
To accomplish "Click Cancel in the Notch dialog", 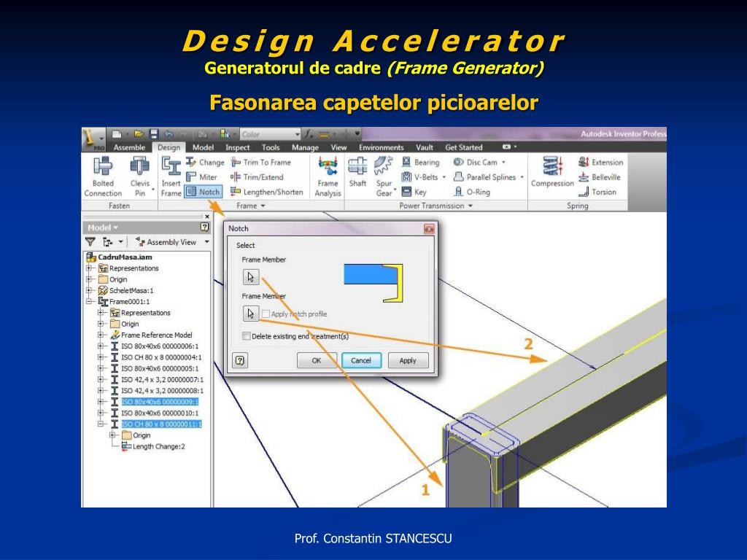I will (361, 360).
